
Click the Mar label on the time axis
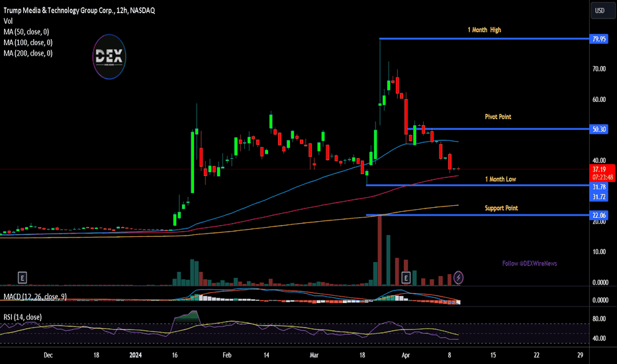(x=314, y=355)
